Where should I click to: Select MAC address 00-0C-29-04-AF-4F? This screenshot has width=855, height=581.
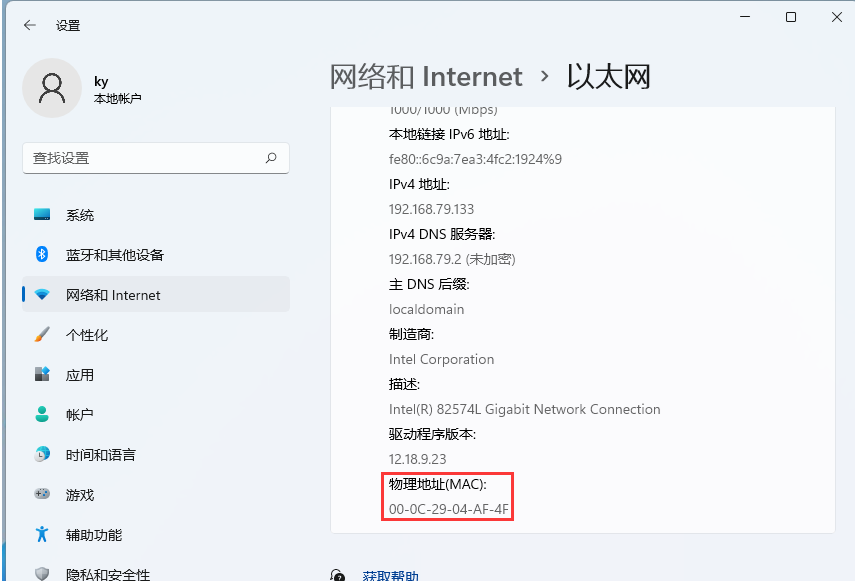(448, 509)
